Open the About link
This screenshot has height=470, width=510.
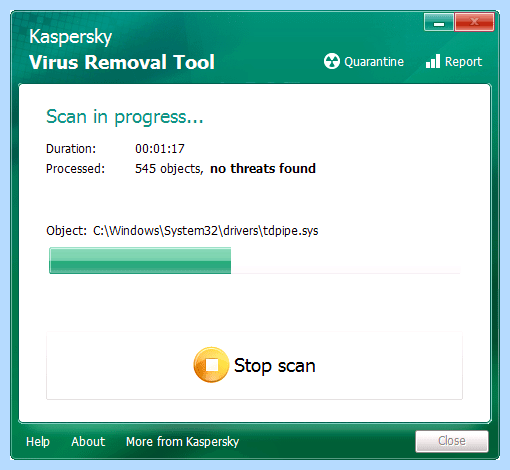pyautogui.click(x=88, y=442)
